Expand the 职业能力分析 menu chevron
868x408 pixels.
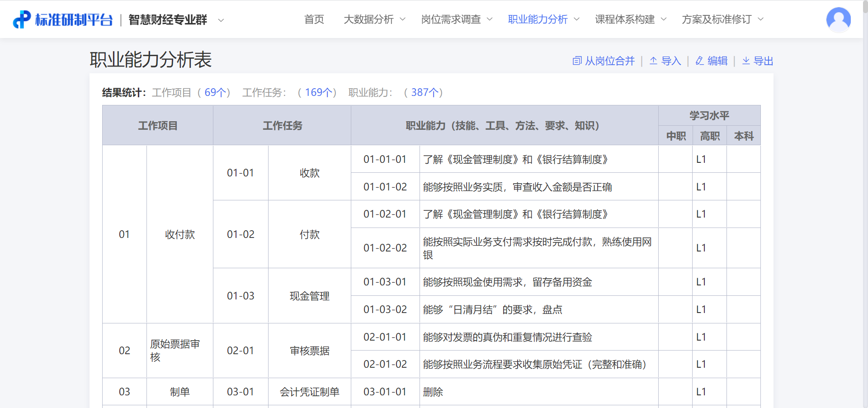576,19
